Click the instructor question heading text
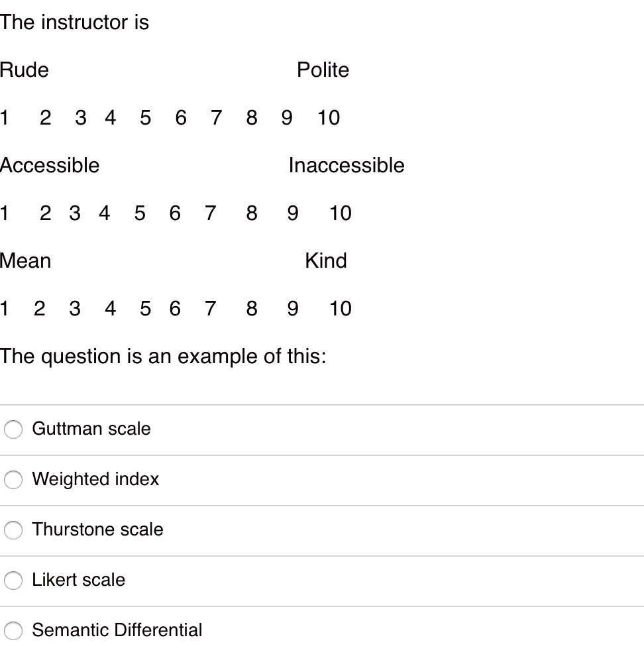 pyautogui.click(x=75, y=22)
